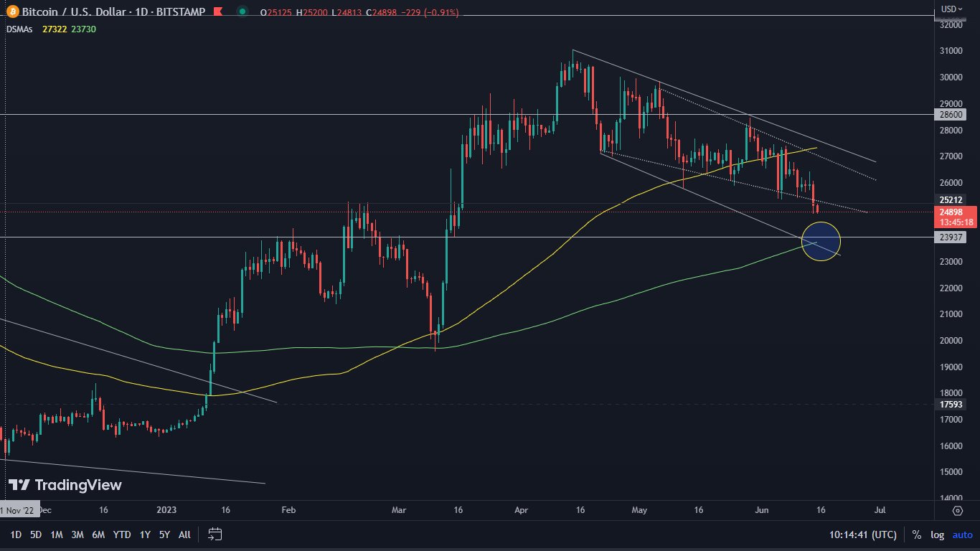The image size is (980, 551).
Task: Select the 1D time range
Action: click(16, 534)
